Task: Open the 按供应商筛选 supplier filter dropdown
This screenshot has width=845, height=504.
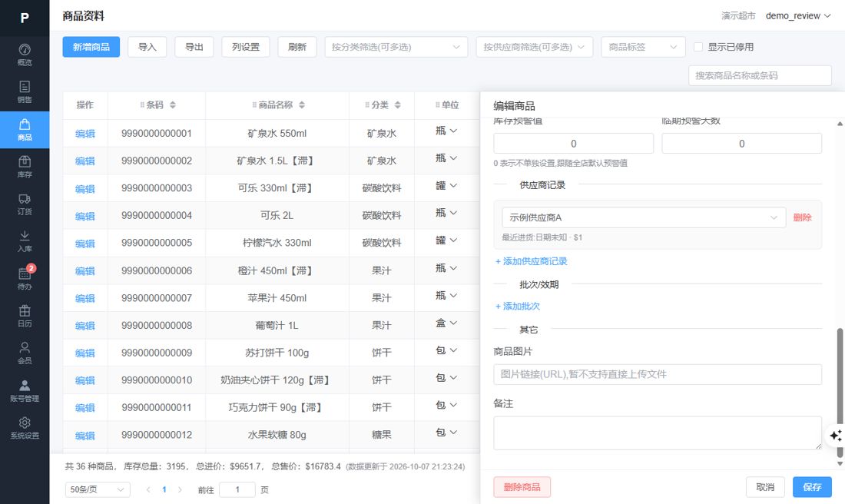Action: tap(534, 47)
